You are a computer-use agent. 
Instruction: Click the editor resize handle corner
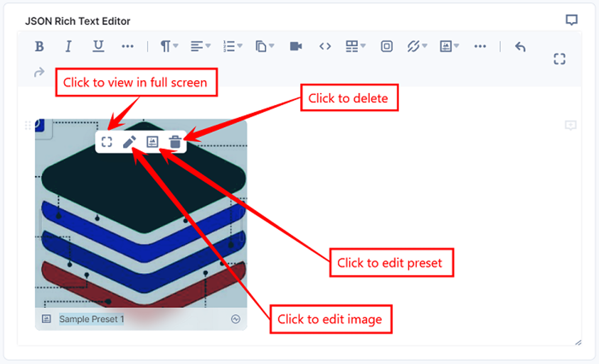[x=578, y=343]
